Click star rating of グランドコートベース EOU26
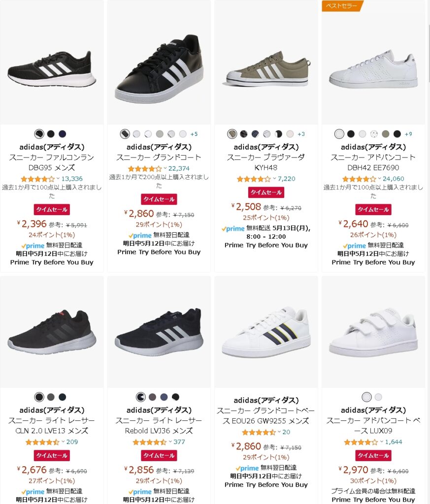 [x=259, y=432]
